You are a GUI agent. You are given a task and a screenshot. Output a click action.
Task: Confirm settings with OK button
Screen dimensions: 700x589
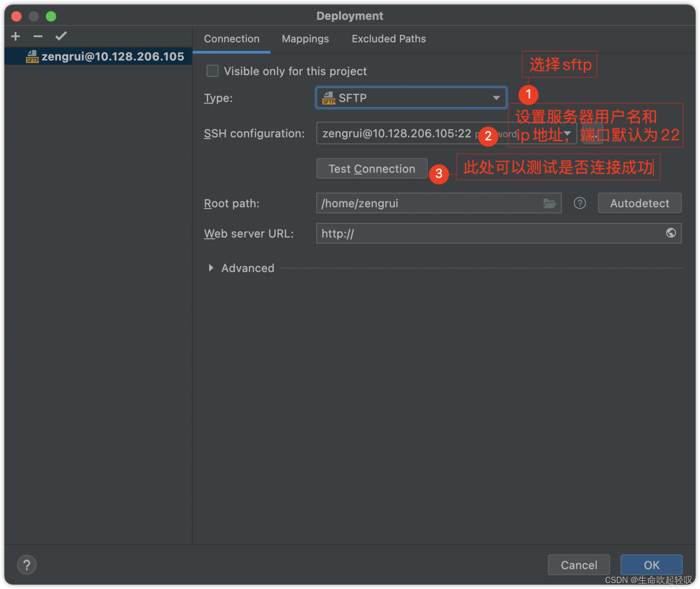[x=651, y=565]
